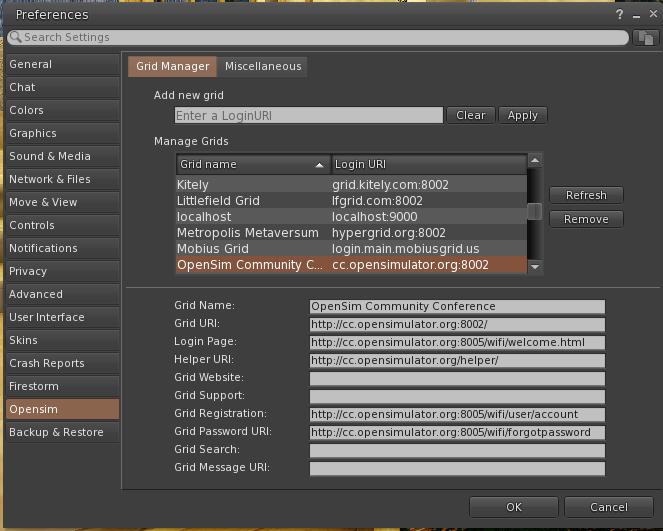Click the Grid URI field
663x531 pixels.
pyautogui.click(x=457, y=325)
